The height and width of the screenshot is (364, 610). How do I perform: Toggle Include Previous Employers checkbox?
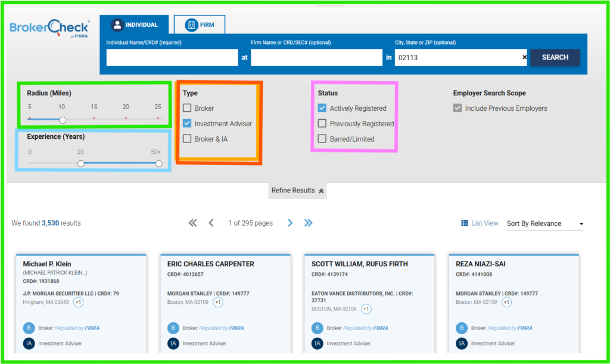click(457, 108)
